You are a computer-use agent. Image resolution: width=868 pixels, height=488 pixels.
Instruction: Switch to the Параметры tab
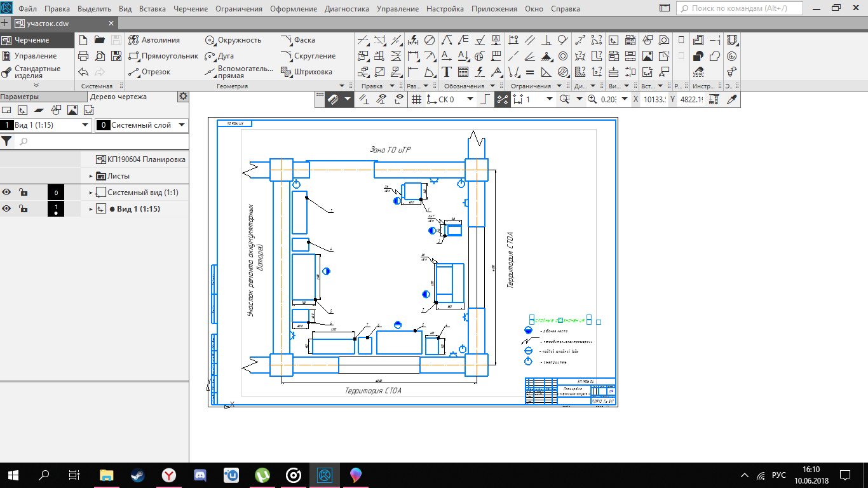tap(20, 97)
